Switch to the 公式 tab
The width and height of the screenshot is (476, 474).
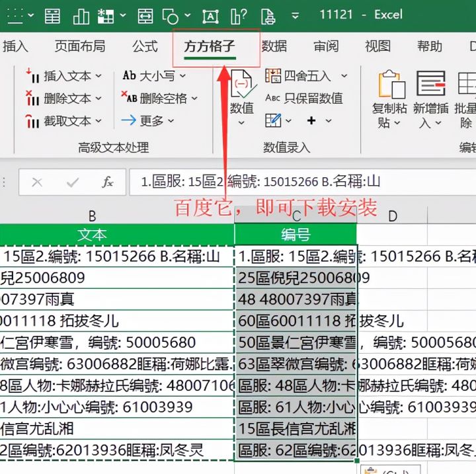[145, 46]
